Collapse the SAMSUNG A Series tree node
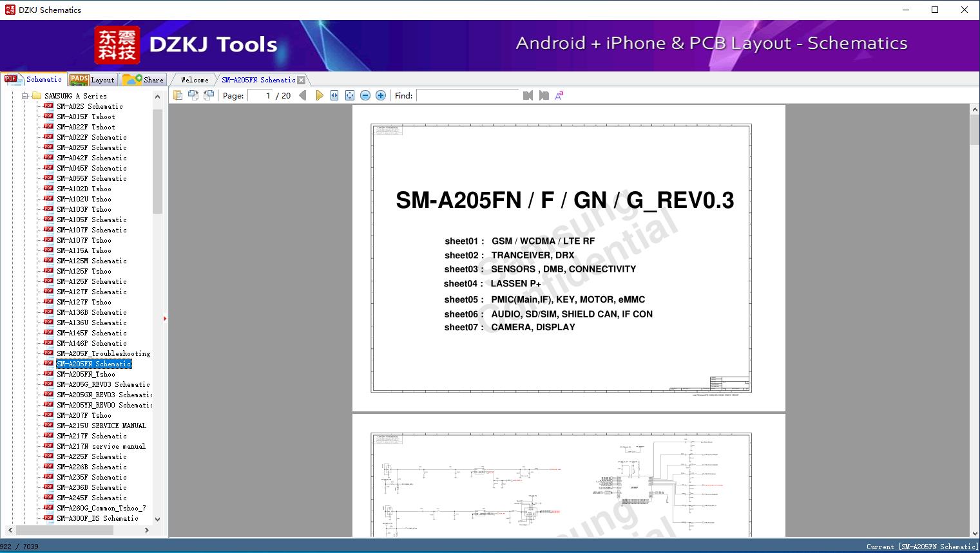Viewport: 980px width, 553px height. pyautogui.click(x=25, y=96)
